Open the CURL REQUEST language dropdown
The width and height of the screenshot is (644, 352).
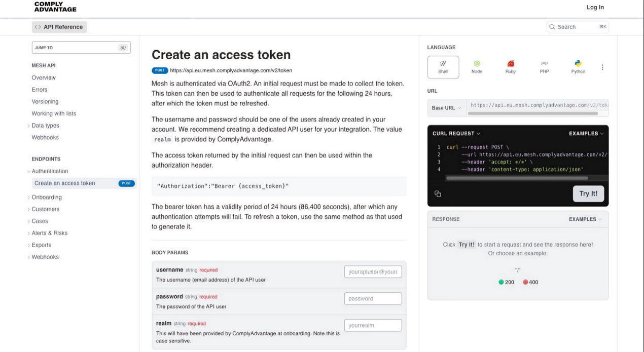point(455,133)
